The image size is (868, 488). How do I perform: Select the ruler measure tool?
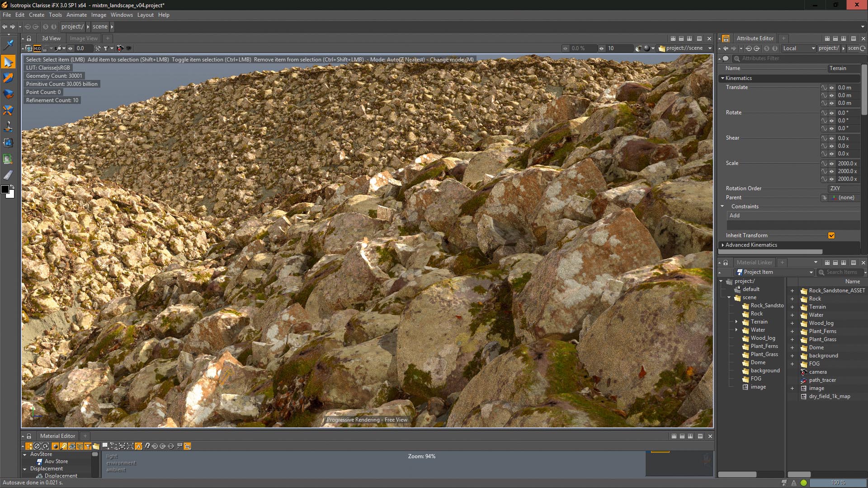click(8, 175)
